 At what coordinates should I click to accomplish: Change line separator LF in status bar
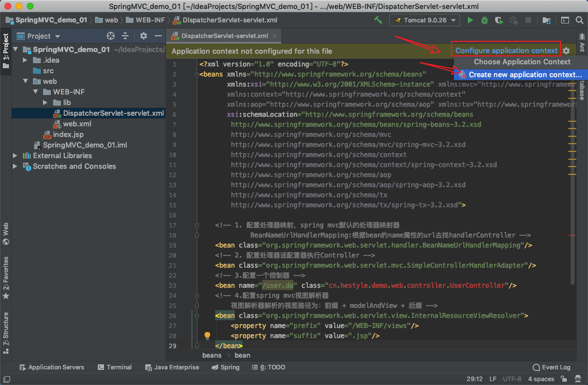pos(493,379)
